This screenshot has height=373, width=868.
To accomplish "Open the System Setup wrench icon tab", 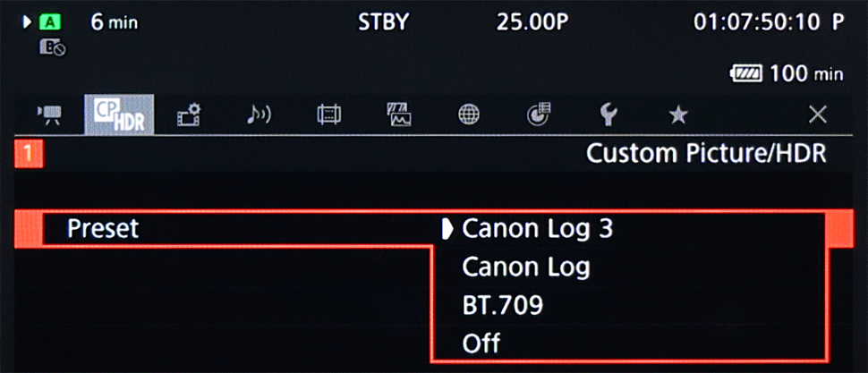I will 608,114.
